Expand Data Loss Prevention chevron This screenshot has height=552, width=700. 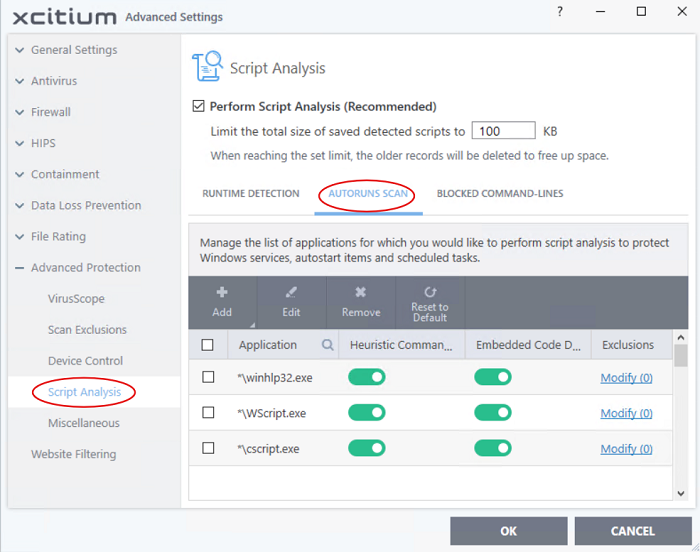20,205
